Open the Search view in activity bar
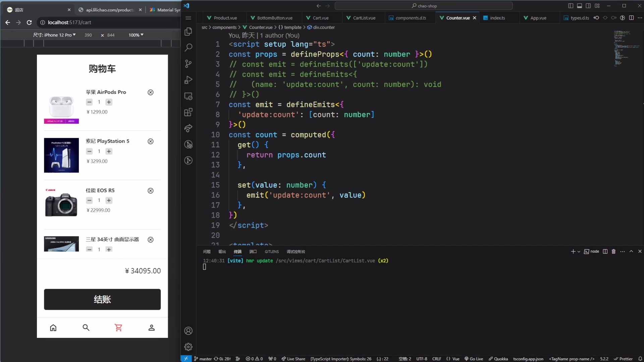Viewport: 644px width, 362px height. tap(188, 48)
